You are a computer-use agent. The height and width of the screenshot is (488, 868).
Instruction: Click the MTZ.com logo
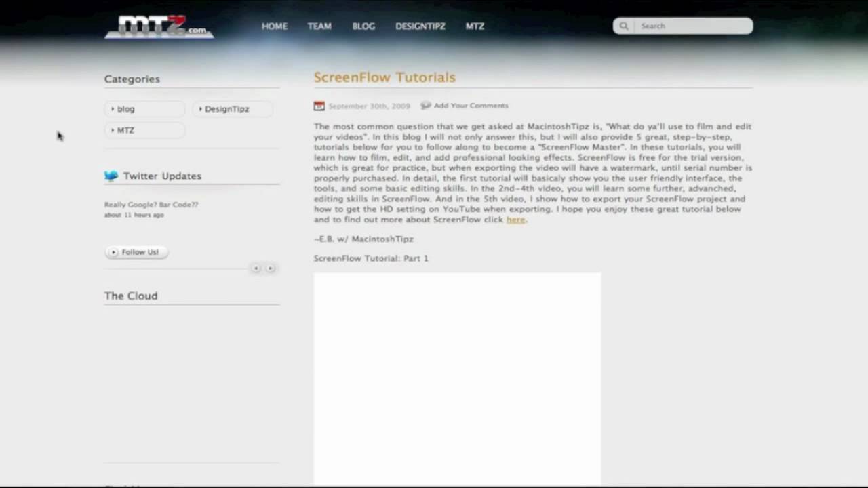coord(159,26)
